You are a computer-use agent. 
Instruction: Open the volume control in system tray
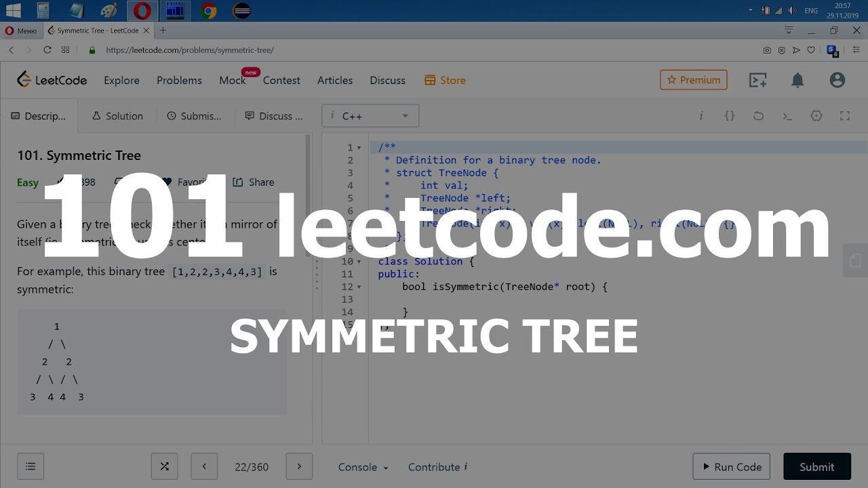(793, 10)
